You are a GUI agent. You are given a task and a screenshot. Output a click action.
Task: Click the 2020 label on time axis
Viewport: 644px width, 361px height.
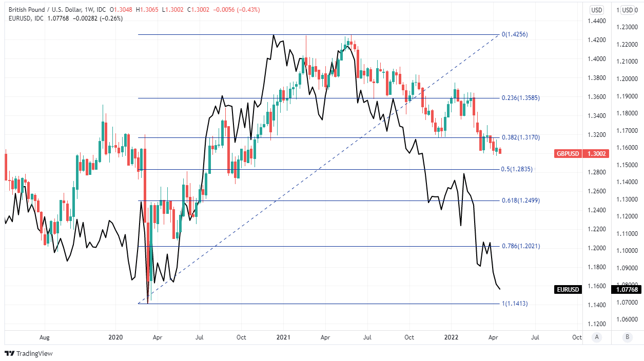(x=115, y=337)
